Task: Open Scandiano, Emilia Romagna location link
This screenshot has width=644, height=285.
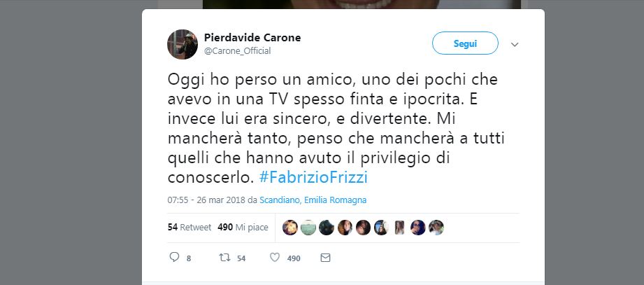Action: pyautogui.click(x=313, y=200)
